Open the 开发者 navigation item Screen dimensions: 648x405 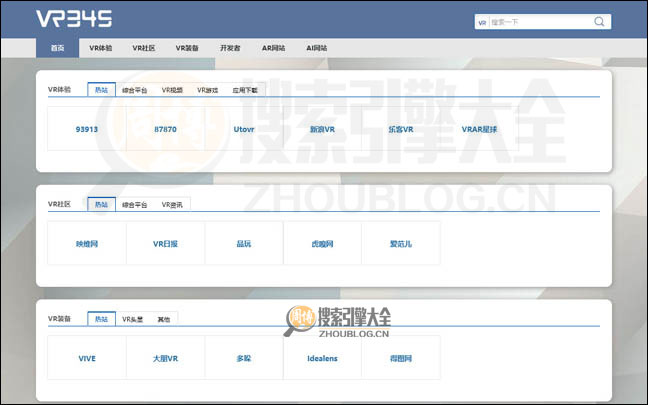point(230,48)
